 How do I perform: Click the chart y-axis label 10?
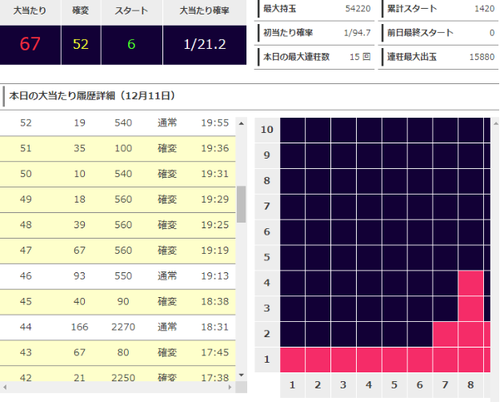[x=267, y=130]
